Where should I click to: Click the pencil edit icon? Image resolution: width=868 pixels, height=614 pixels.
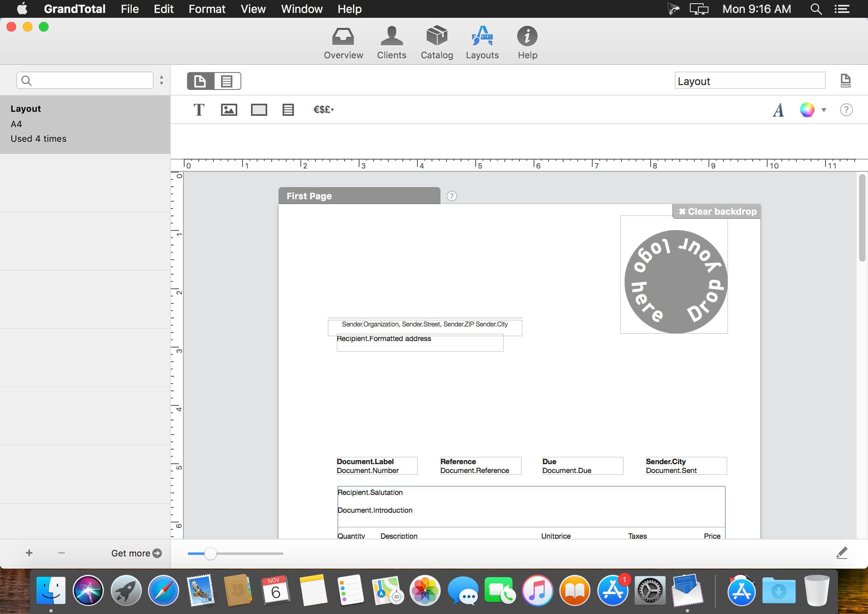(842, 553)
